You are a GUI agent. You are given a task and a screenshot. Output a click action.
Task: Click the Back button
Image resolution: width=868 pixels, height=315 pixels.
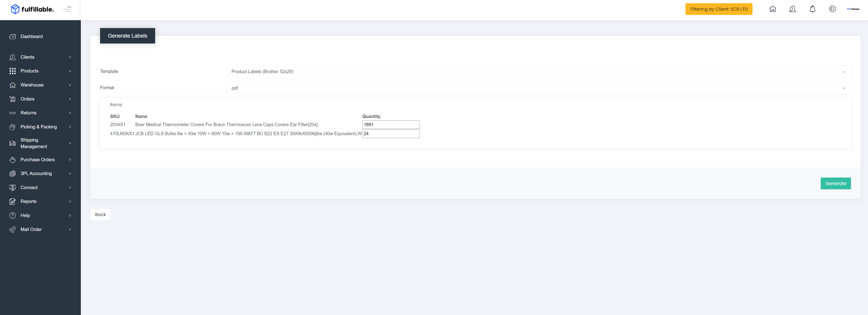click(x=100, y=215)
